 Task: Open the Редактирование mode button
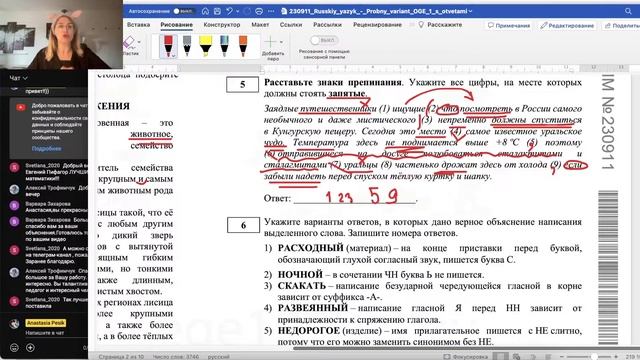[567, 25]
